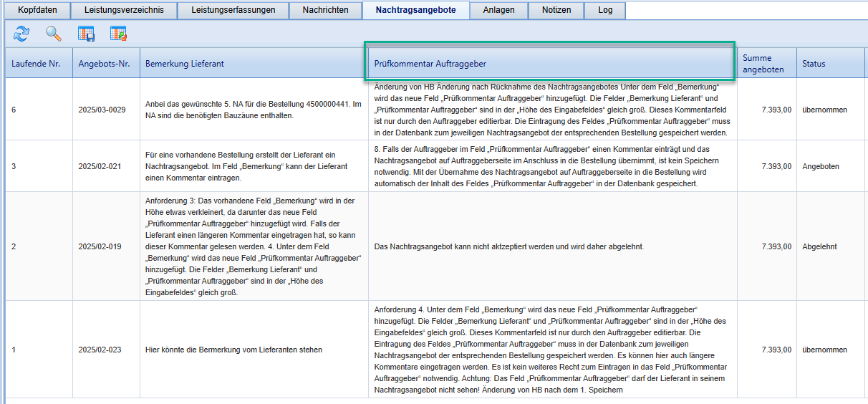Switch to the Notizen tab
The image size is (868, 404).
[x=556, y=10]
